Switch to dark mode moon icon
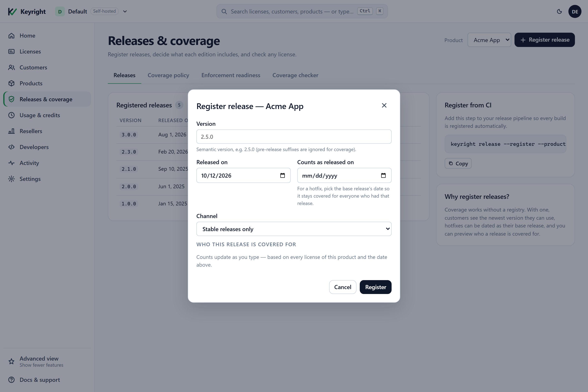This screenshot has width=588, height=392. click(x=559, y=11)
